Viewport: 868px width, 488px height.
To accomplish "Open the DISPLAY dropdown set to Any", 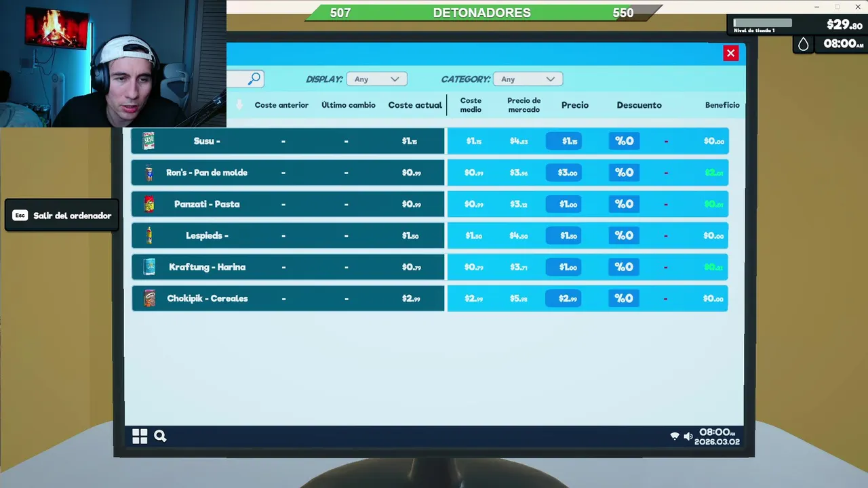I will coord(377,79).
